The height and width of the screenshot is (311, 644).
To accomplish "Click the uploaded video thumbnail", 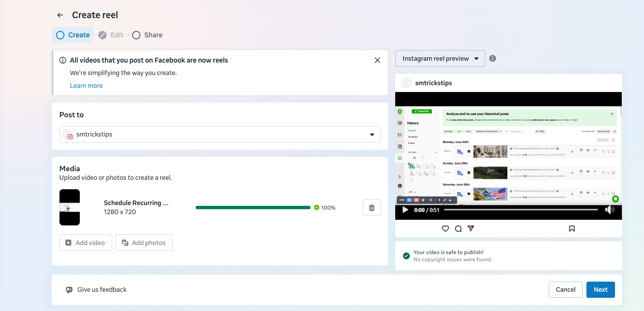I will point(70,207).
